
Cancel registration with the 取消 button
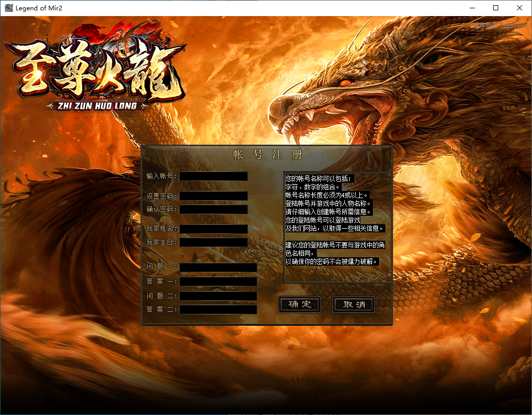click(x=354, y=305)
